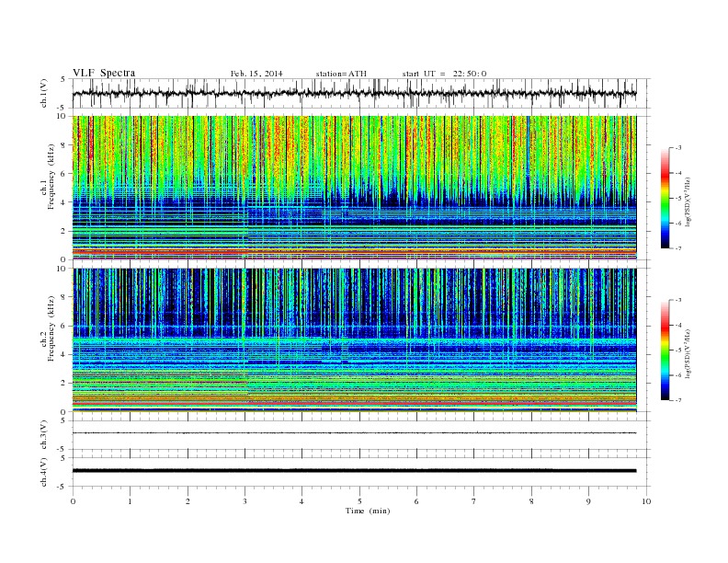
Task: Click the "5" time axis tick label
Action: 359,501
